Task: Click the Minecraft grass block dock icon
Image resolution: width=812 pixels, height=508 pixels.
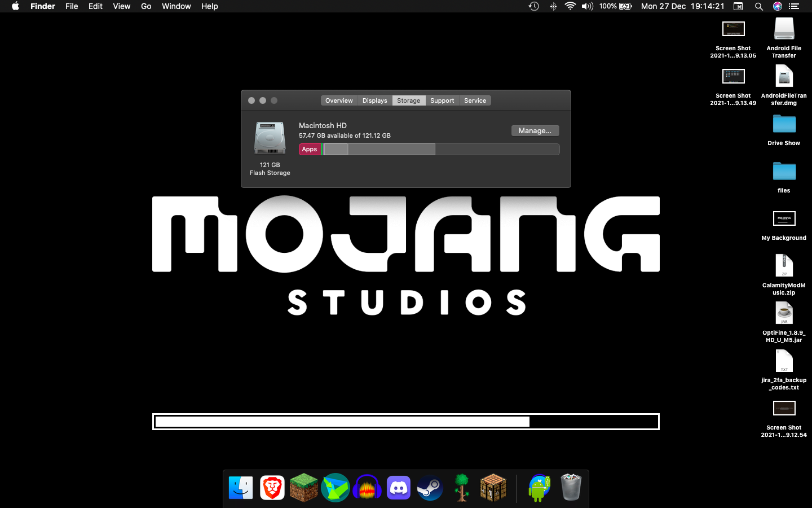Action: [x=304, y=488]
